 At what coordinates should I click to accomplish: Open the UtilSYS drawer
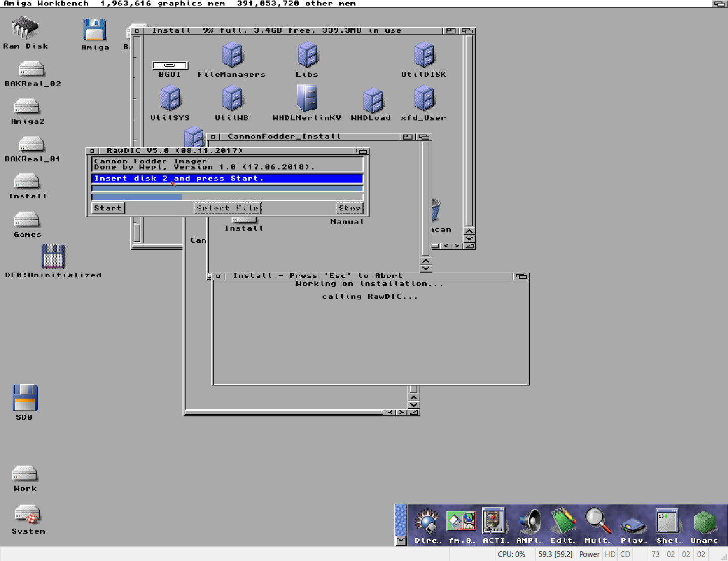click(x=170, y=98)
